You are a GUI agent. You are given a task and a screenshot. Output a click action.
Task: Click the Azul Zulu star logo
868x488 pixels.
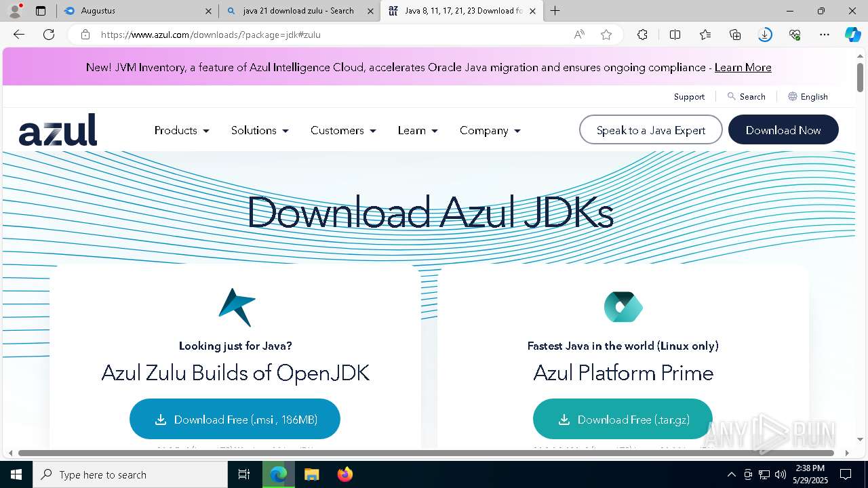237,307
